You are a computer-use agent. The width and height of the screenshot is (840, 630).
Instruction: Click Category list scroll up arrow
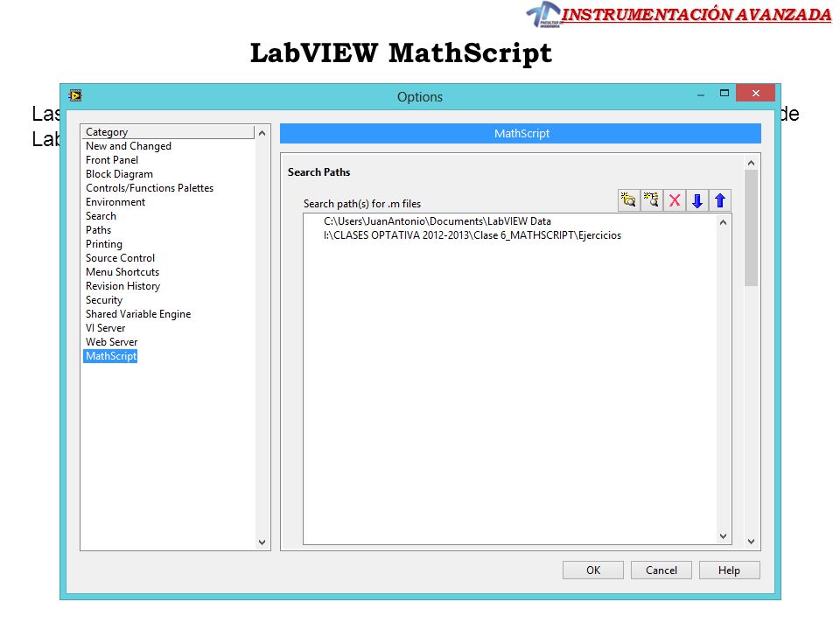(x=262, y=132)
